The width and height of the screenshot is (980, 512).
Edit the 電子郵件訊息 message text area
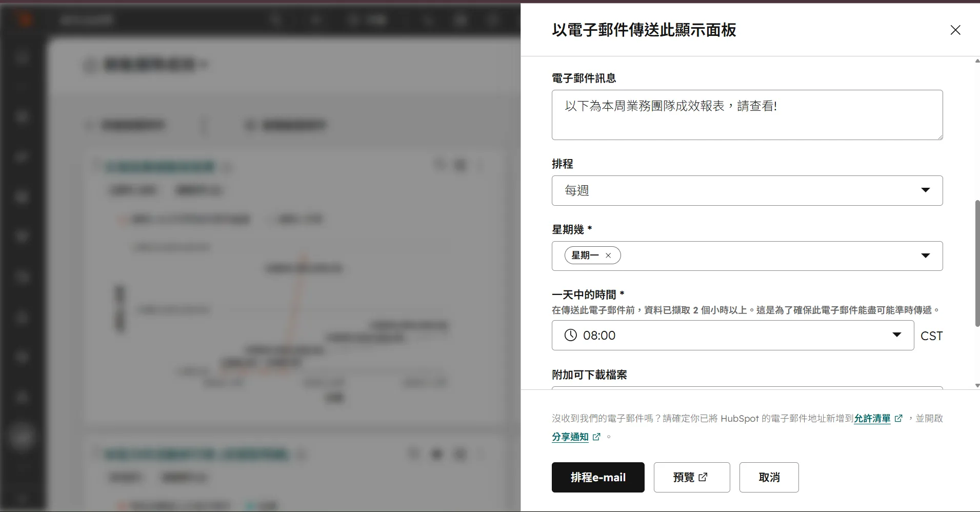(747, 115)
